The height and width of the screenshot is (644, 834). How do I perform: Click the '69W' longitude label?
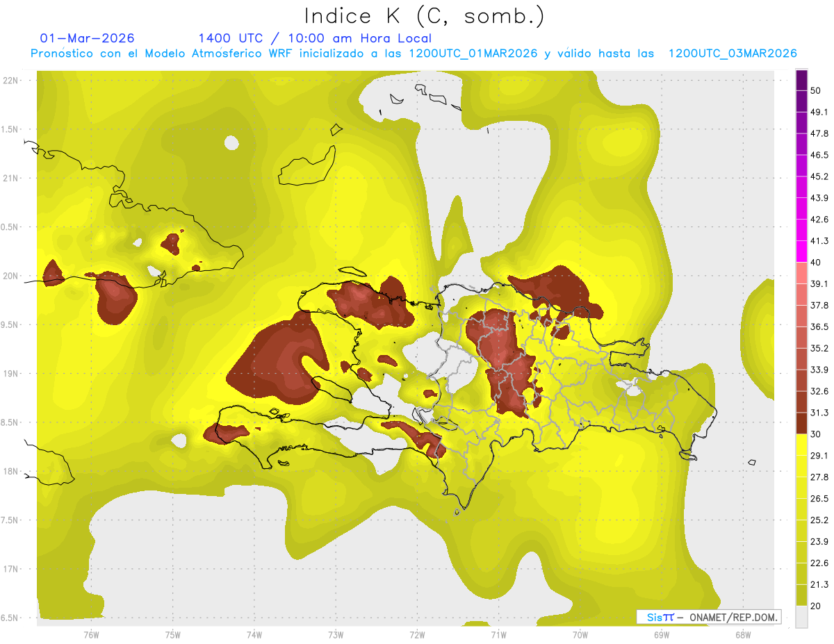662,635
